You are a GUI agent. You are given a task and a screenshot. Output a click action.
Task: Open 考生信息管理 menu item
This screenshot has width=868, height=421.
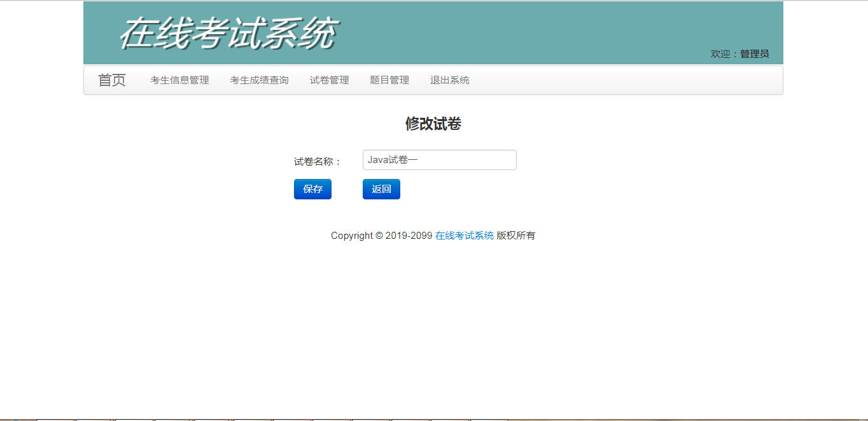(x=179, y=80)
